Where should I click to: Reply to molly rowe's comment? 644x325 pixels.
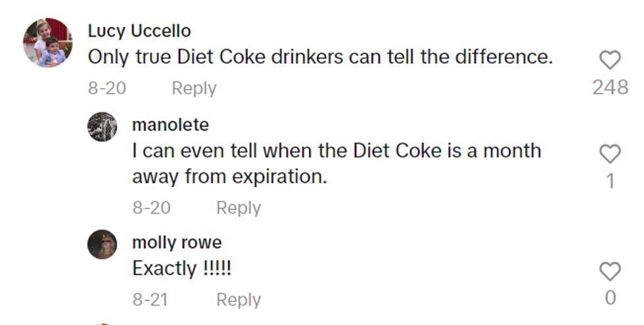239,299
